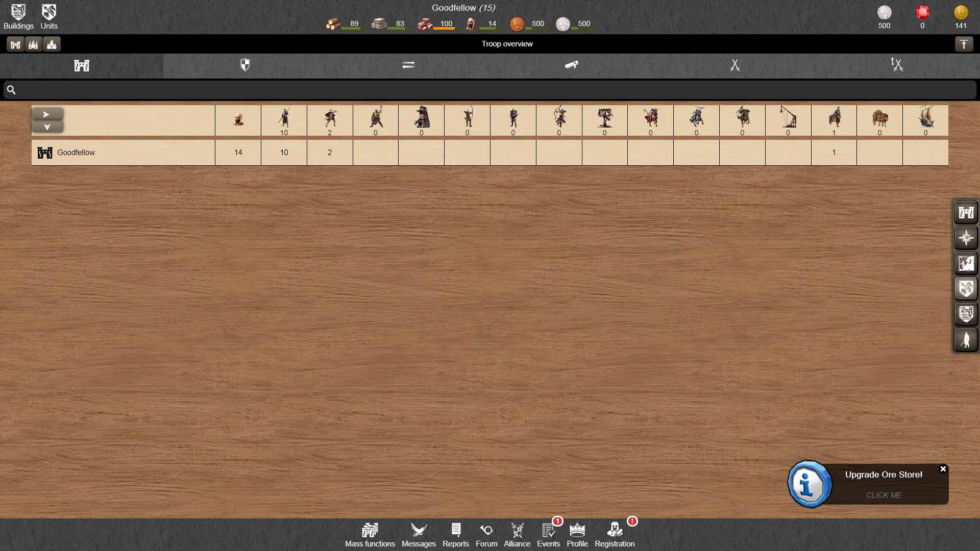Expand columns with the right arrow button
This screenshot has height=551, width=980.
pyautogui.click(x=47, y=114)
